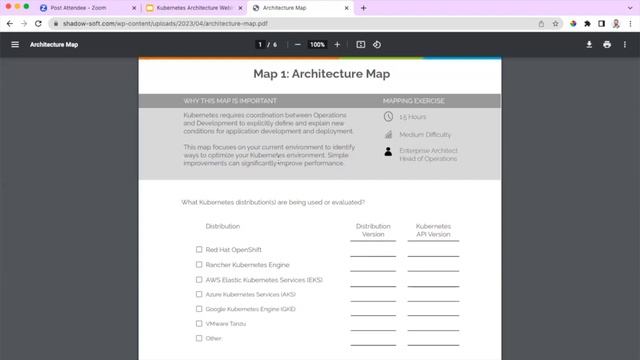640x360 pixels.
Task: Go forward in browser history
Action: (24, 24)
